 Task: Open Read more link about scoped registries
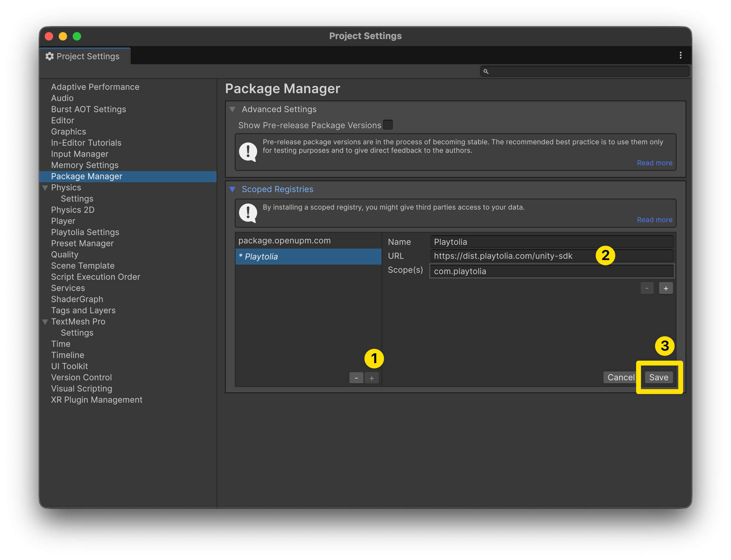click(x=654, y=220)
